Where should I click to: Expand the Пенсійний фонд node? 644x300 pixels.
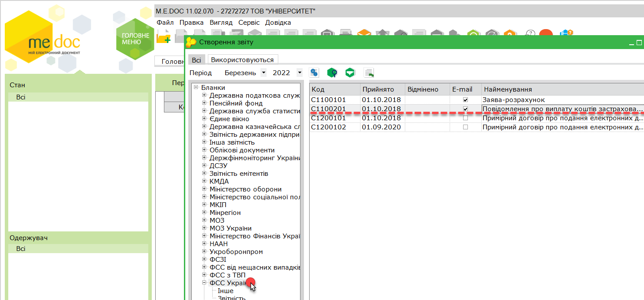click(x=204, y=103)
